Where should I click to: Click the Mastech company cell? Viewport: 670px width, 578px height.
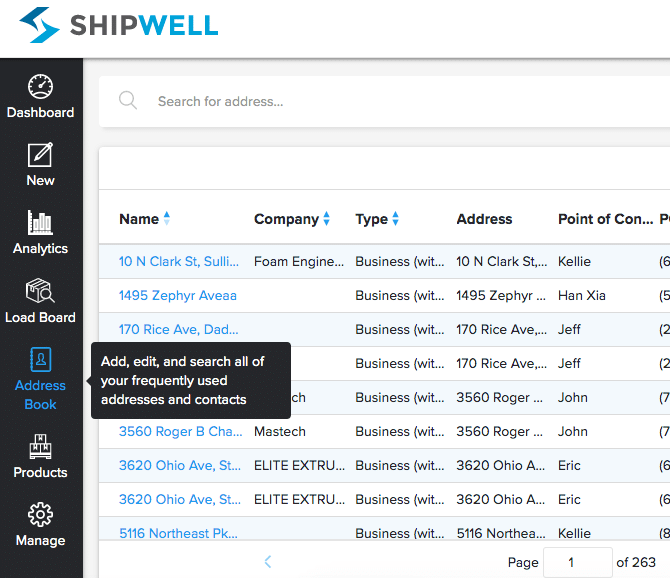[x=280, y=431]
